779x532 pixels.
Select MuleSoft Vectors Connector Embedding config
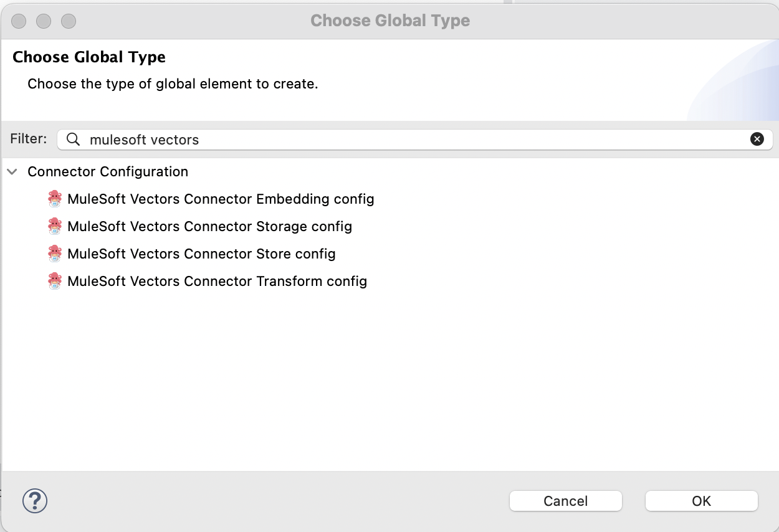[221, 199]
